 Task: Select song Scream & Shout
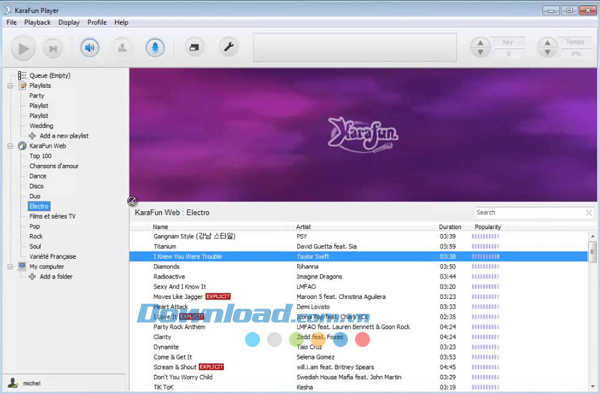click(359, 367)
